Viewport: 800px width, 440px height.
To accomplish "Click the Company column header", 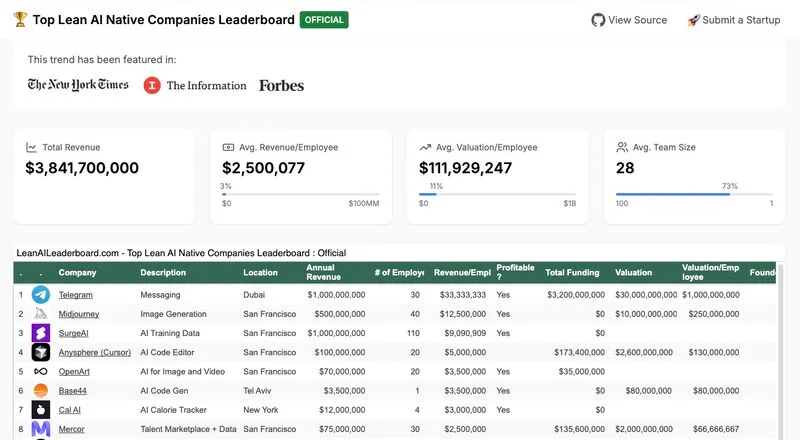I will [77, 273].
